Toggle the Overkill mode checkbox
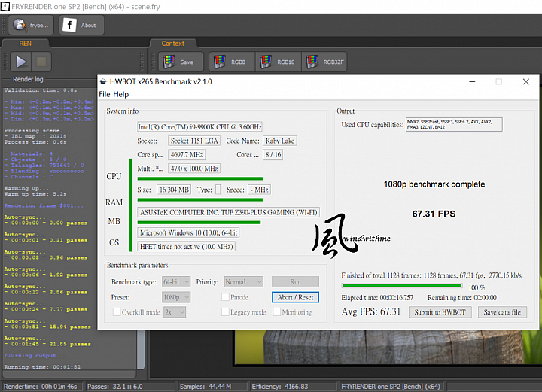 (x=117, y=312)
